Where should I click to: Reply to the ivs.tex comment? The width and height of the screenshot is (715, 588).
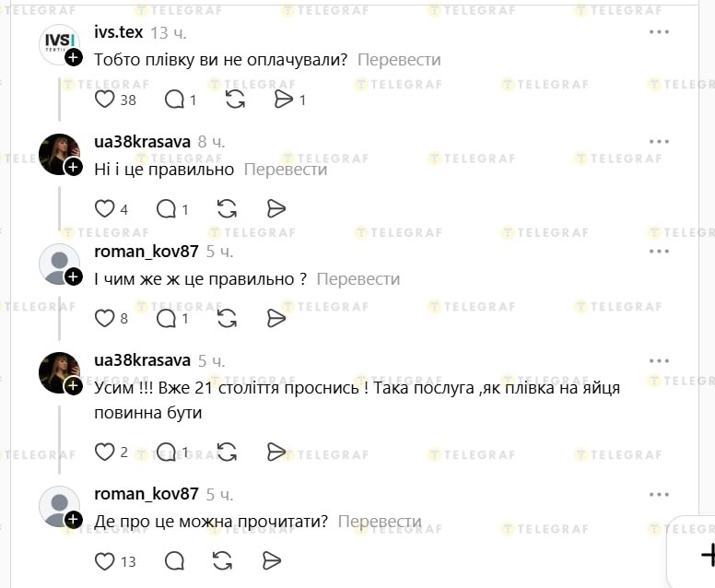point(173,100)
